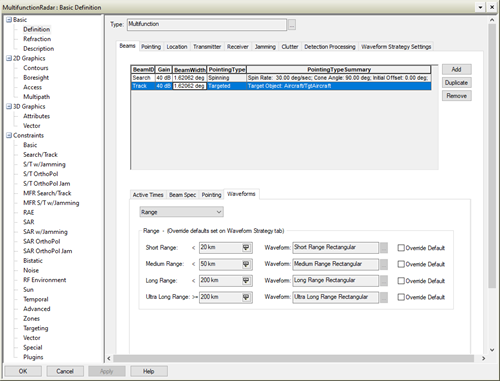Collapse the Constraints tree node
Image resolution: width=500 pixels, height=381 pixels.
9,135
